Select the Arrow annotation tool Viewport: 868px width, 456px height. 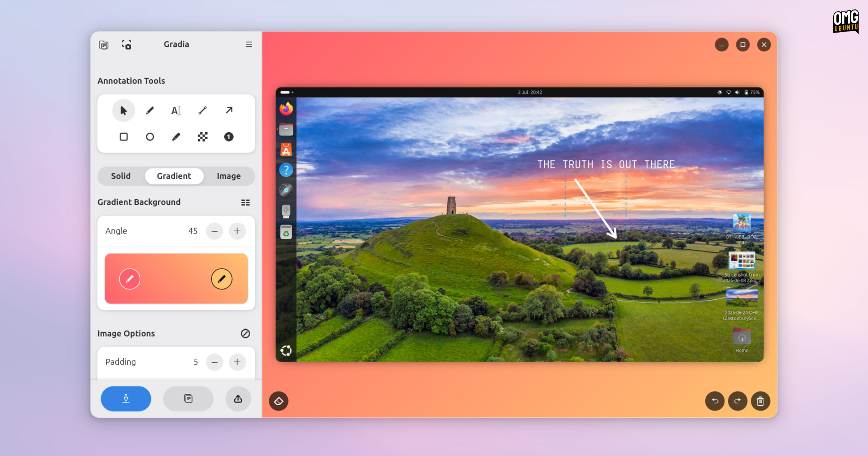pos(228,110)
